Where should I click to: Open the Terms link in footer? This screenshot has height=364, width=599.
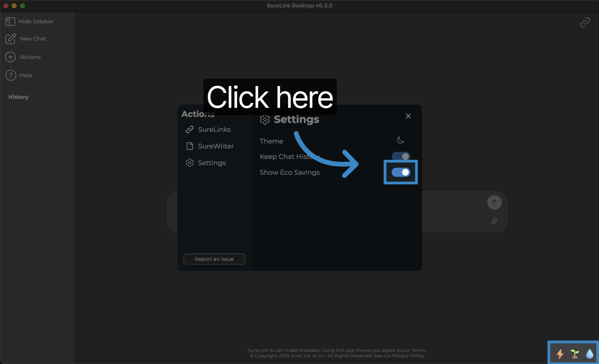tap(418, 350)
